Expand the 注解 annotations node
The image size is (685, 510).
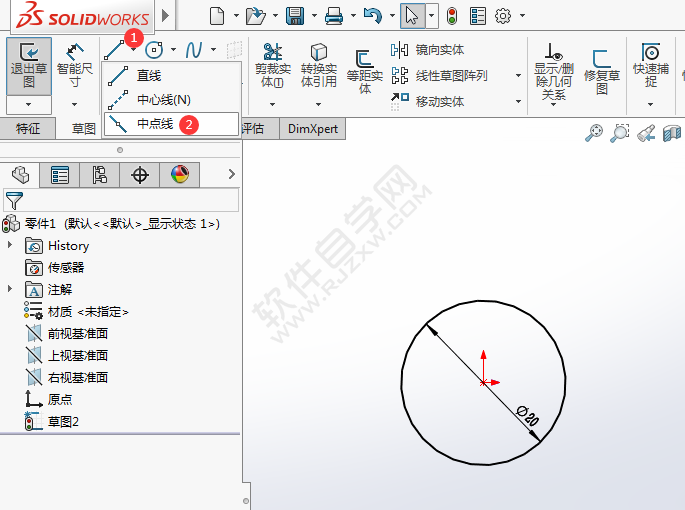[10, 288]
